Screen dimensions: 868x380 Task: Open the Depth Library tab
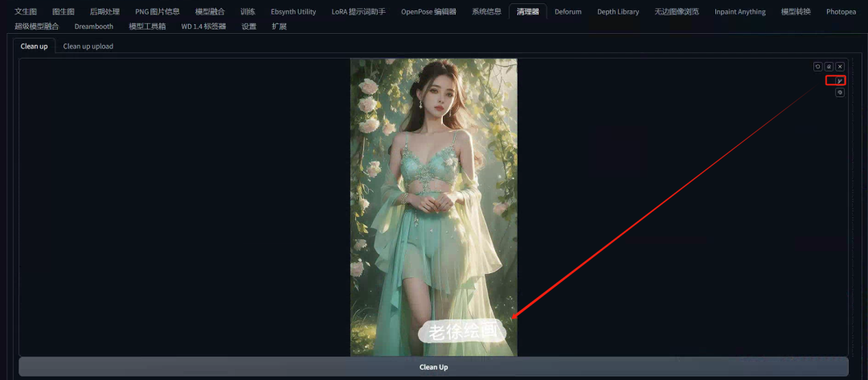click(x=618, y=11)
